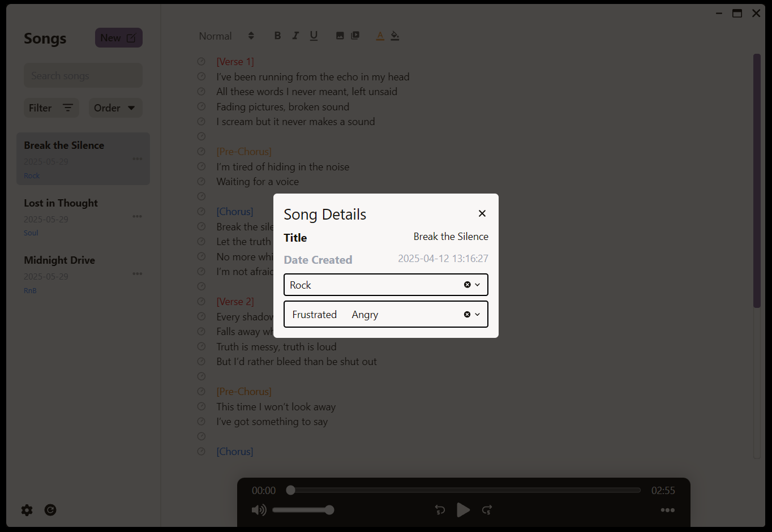This screenshot has height=532, width=772.
Task: Select the Midnight Drive song
Action: 59,260
